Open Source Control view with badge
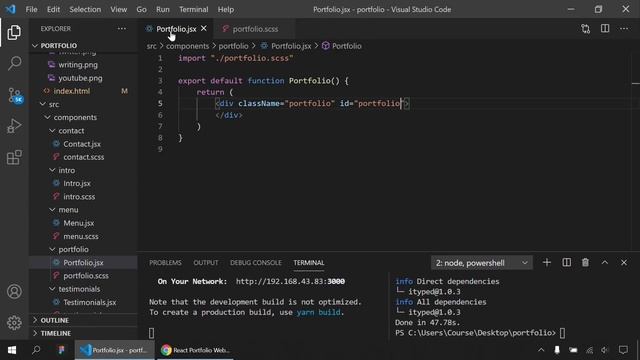The height and width of the screenshot is (360, 640). point(15,95)
